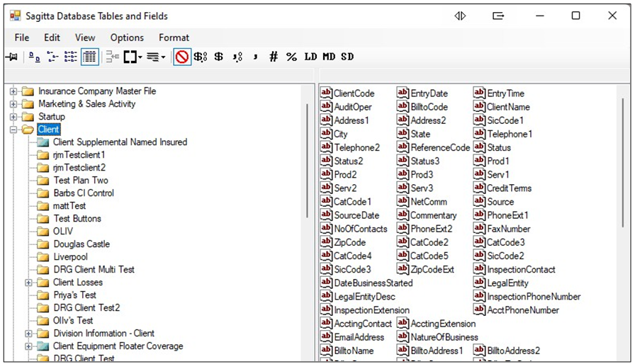Screen dimensions: 635x364
Task: Click the CreditTerms field icon
Action: click(x=479, y=188)
